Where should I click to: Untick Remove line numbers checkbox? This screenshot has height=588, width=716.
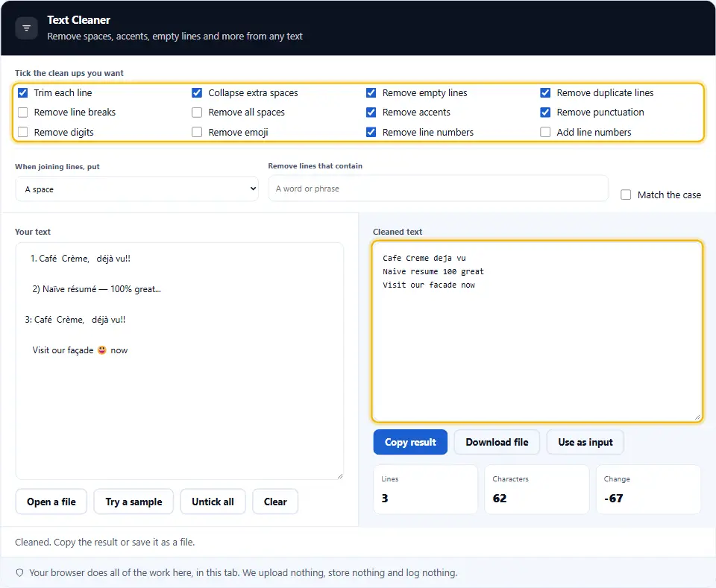point(371,133)
